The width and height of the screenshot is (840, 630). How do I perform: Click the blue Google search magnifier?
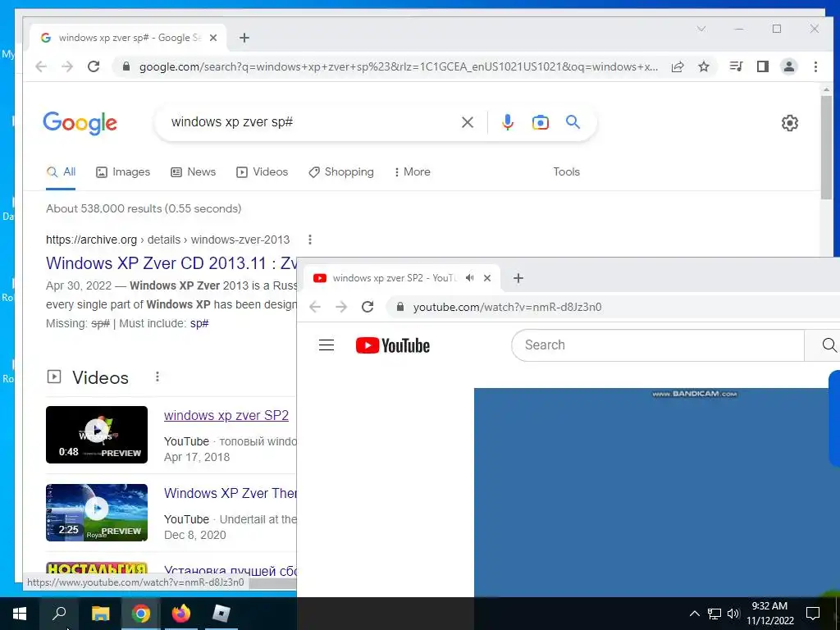[x=573, y=122]
